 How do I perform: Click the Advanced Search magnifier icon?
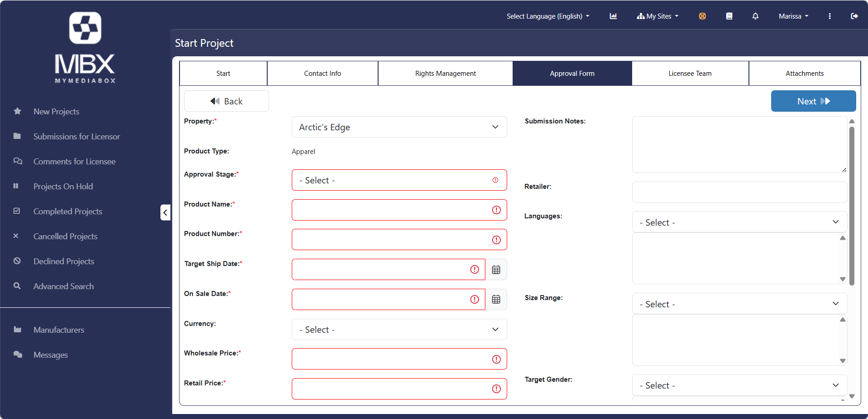[x=17, y=286]
